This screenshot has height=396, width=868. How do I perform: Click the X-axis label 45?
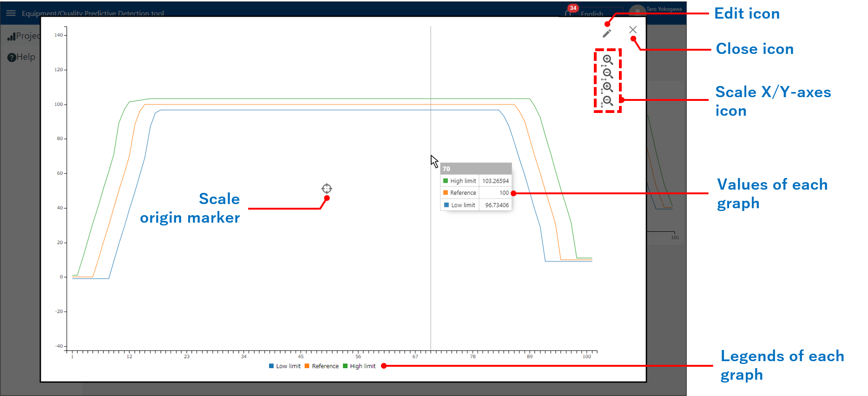point(301,356)
